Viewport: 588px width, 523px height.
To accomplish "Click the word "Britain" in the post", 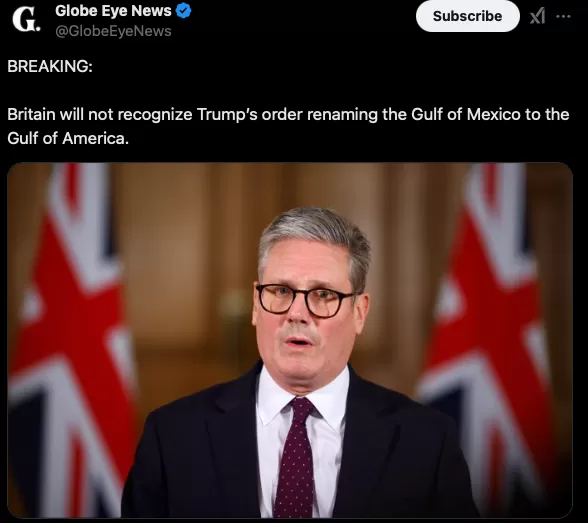I will (x=31, y=114).
